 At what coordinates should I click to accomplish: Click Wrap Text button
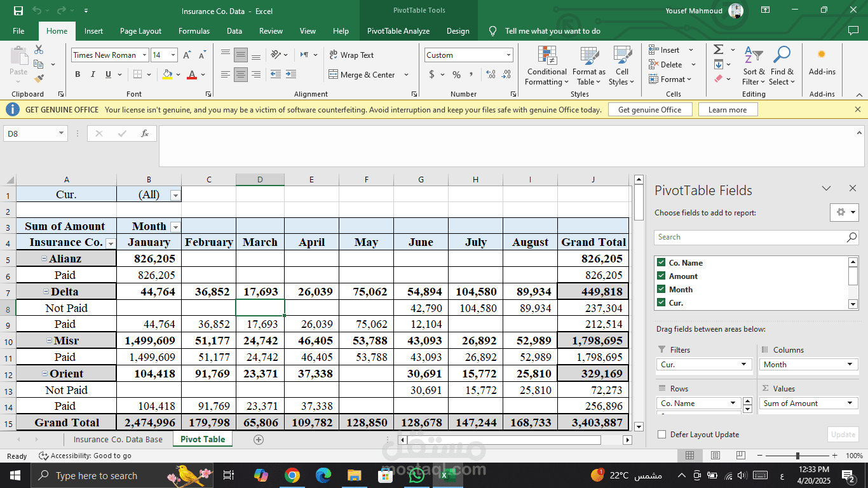(351, 55)
